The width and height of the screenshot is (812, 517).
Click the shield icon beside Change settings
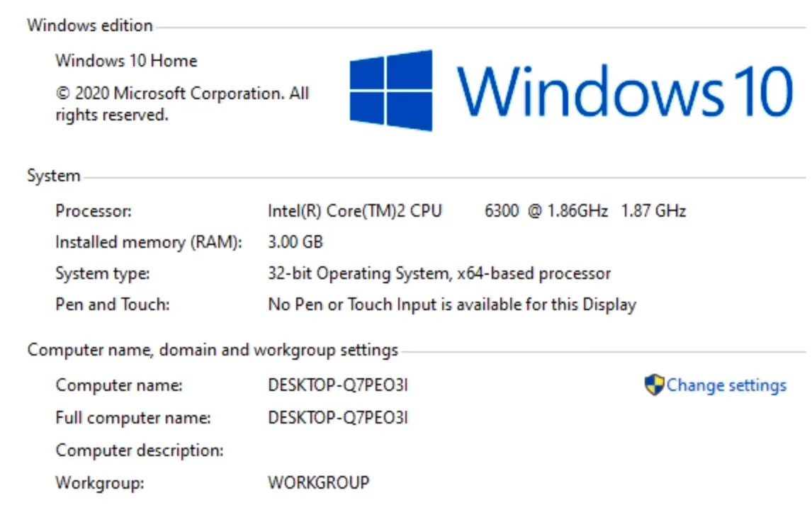[x=654, y=385]
